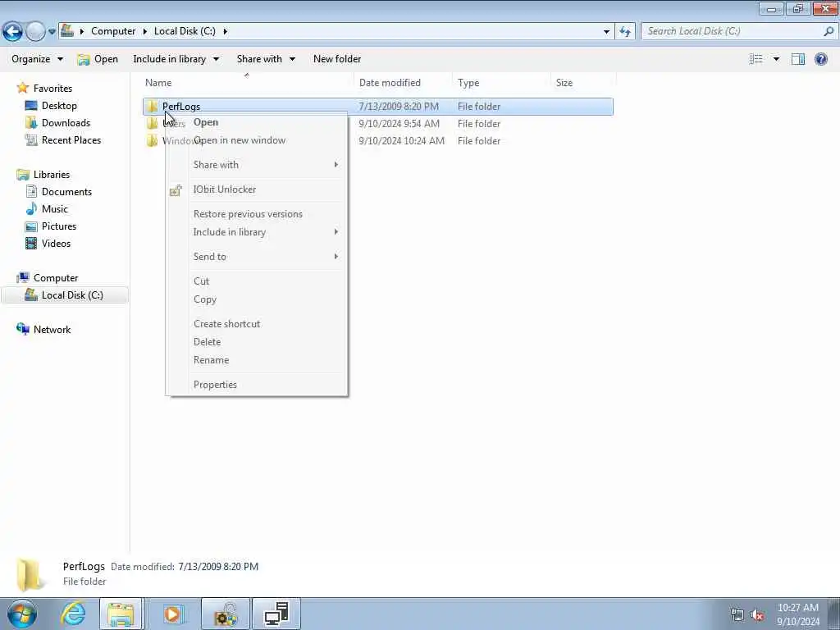Select Computer in navigation pane
The height and width of the screenshot is (630, 840).
56,278
